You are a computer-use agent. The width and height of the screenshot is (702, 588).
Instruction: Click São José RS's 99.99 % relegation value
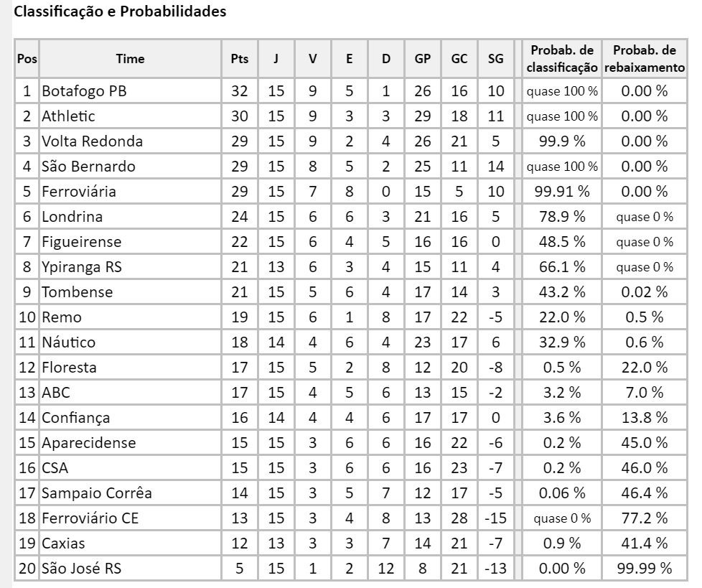[644, 569]
